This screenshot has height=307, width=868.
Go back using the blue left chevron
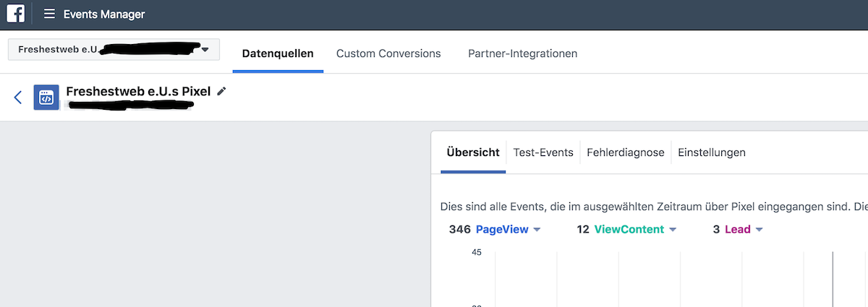18,98
